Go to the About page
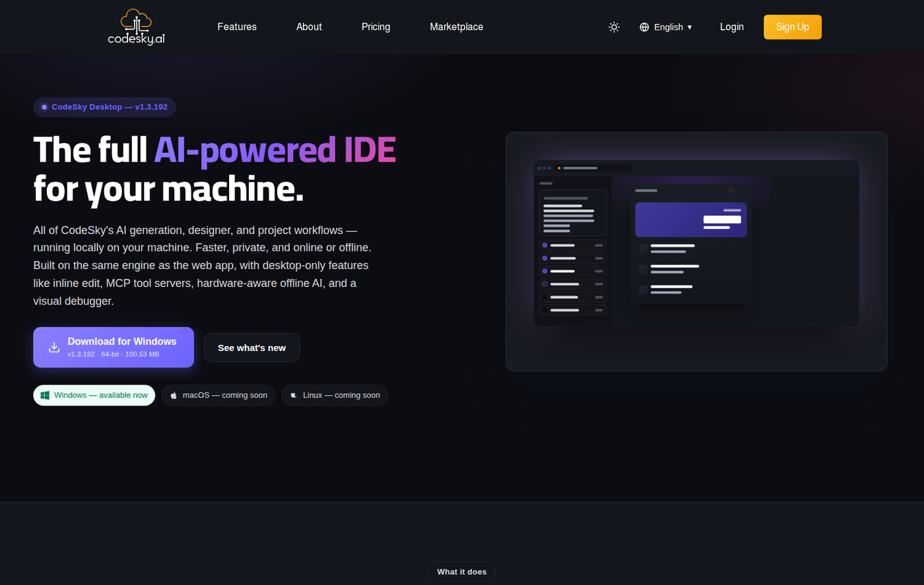This screenshot has width=924, height=585. click(x=309, y=27)
